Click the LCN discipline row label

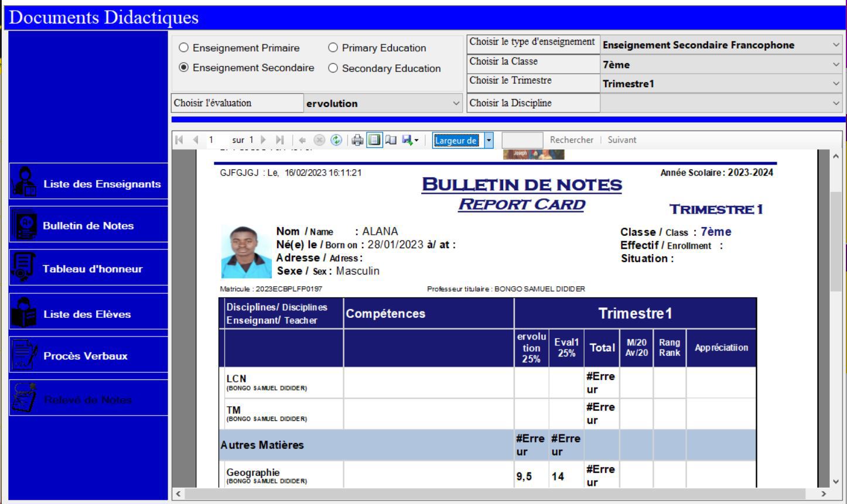(x=237, y=379)
